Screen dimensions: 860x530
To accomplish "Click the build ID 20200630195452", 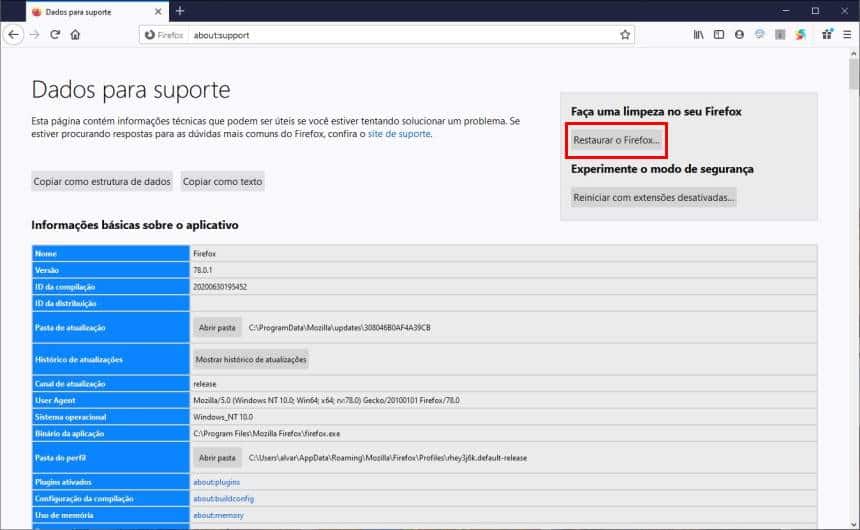I will point(220,287).
